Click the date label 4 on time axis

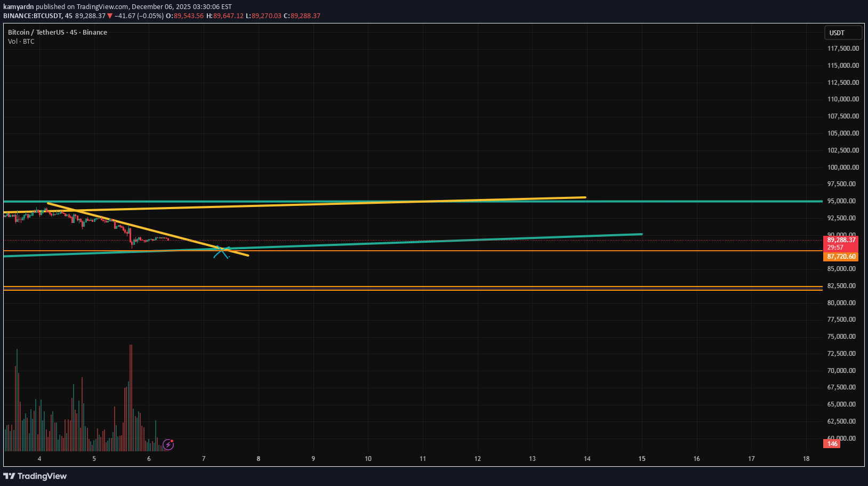39,459
